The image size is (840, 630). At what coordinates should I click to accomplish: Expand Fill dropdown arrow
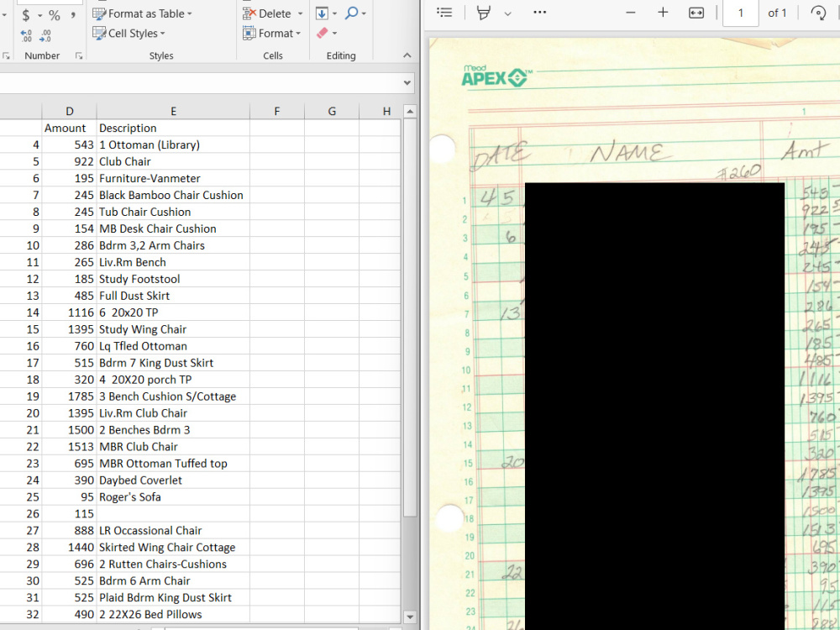335,13
